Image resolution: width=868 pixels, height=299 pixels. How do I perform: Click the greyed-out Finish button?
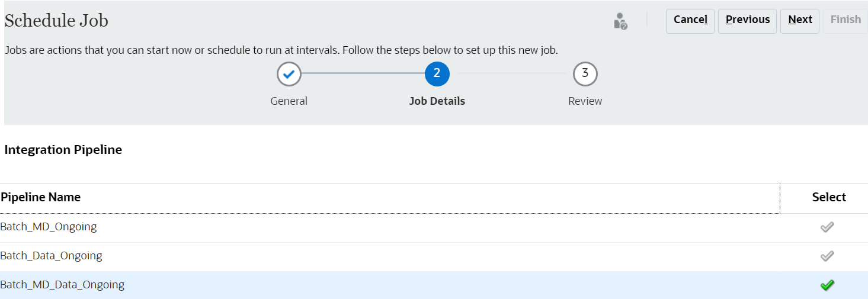(845, 20)
